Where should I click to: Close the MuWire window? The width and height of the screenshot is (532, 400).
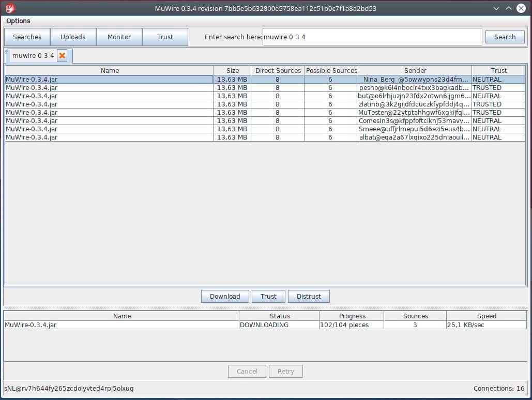click(521, 8)
